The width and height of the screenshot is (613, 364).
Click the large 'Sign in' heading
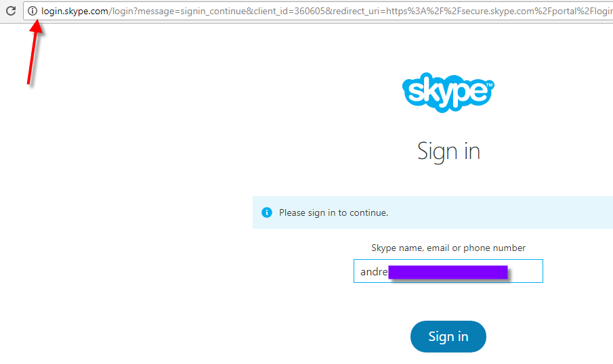448,151
